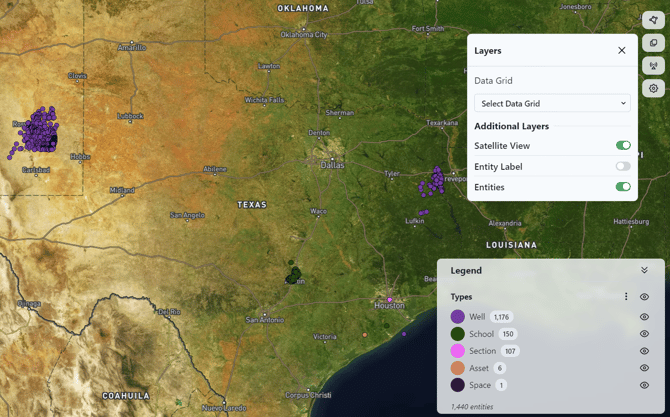Collapse the Legend panel

(x=644, y=271)
